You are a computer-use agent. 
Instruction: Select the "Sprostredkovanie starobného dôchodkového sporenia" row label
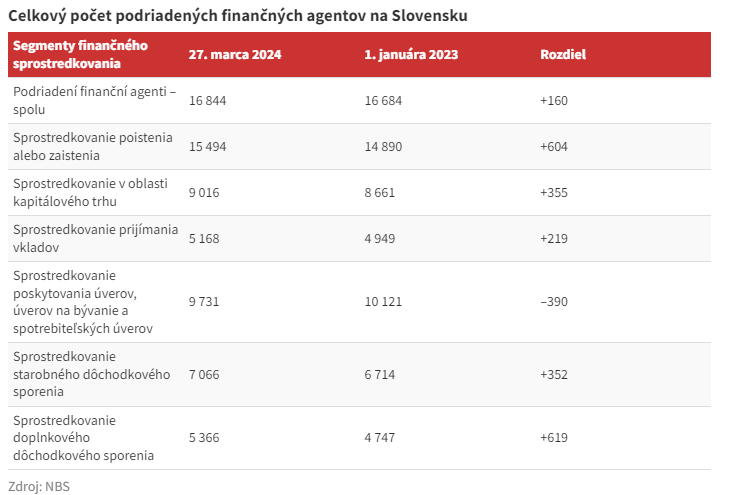(x=79, y=374)
